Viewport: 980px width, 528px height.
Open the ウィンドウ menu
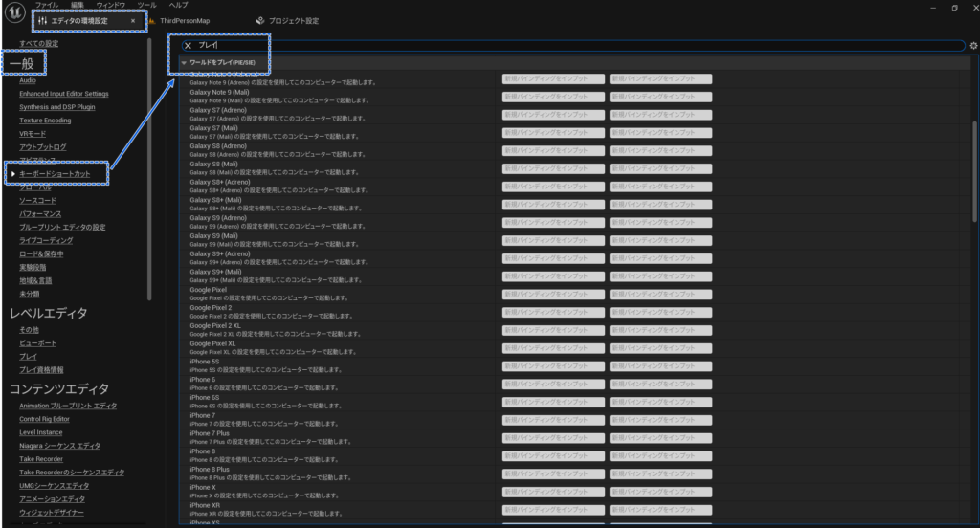coord(111,5)
